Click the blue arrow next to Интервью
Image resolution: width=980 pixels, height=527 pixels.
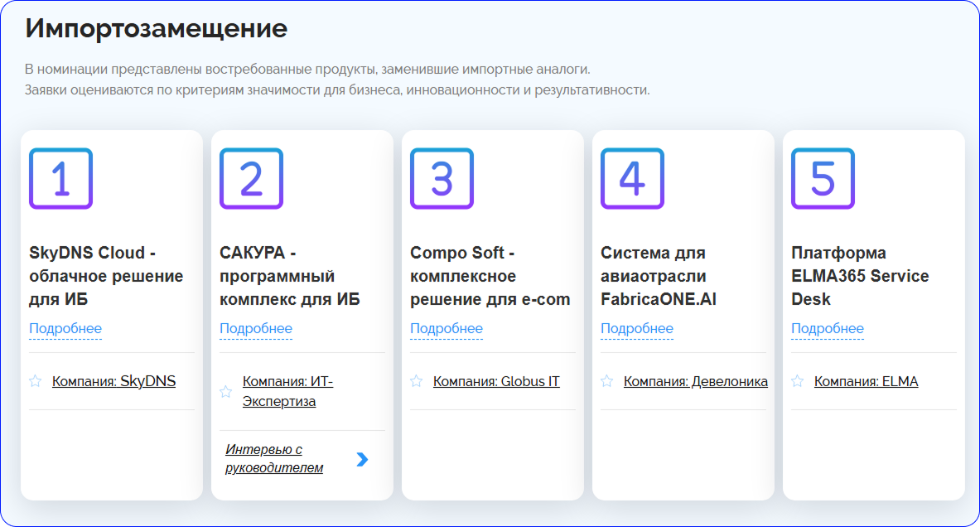pos(362,459)
